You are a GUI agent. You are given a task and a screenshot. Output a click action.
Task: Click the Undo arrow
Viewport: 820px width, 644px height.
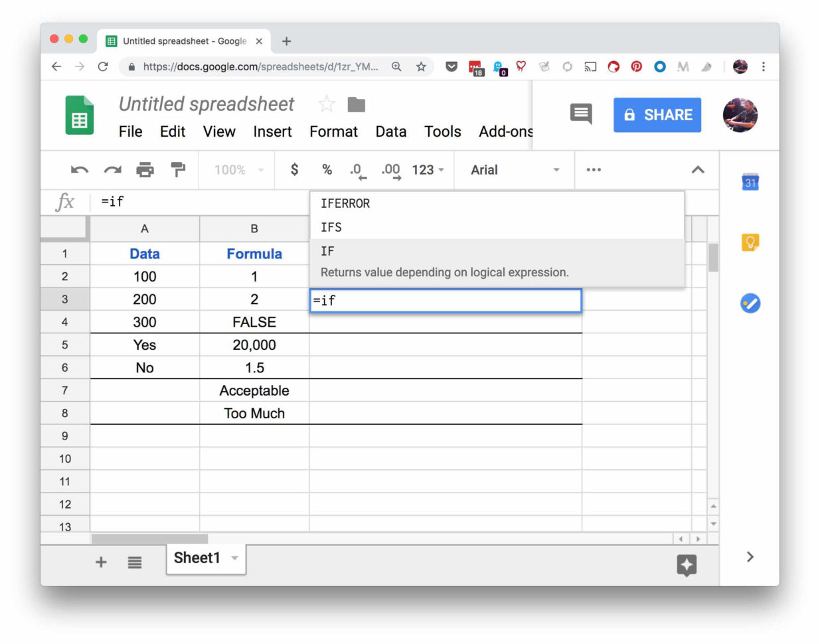(x=78, y=169)
